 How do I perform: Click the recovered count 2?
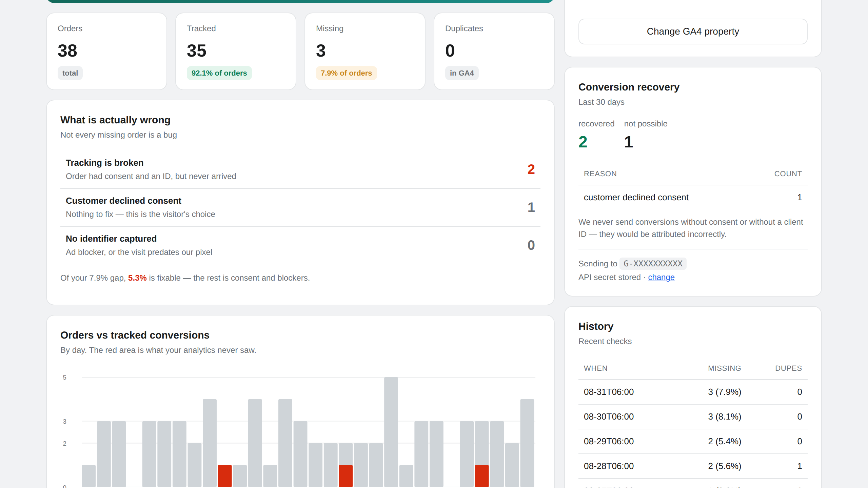583,142
